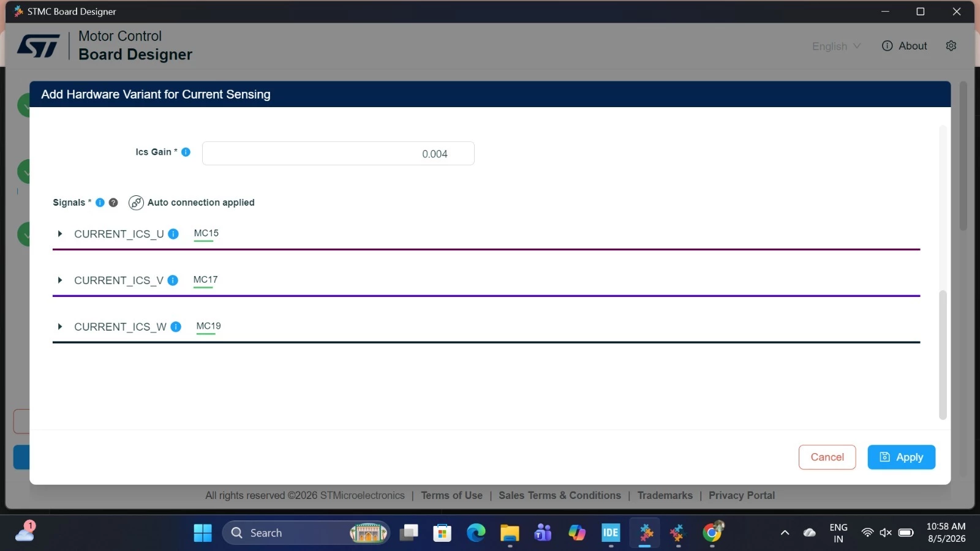Click the dialog title "Add Hardware Variant for Current Sensing"
The width and height of the screenshot is (980, 551).
click(156, 94)
